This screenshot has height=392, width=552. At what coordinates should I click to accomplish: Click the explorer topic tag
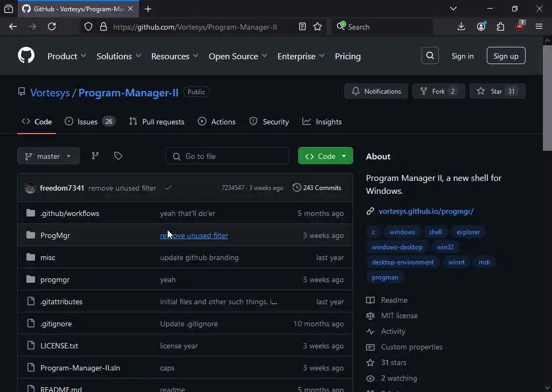click(x=468, y=232)
